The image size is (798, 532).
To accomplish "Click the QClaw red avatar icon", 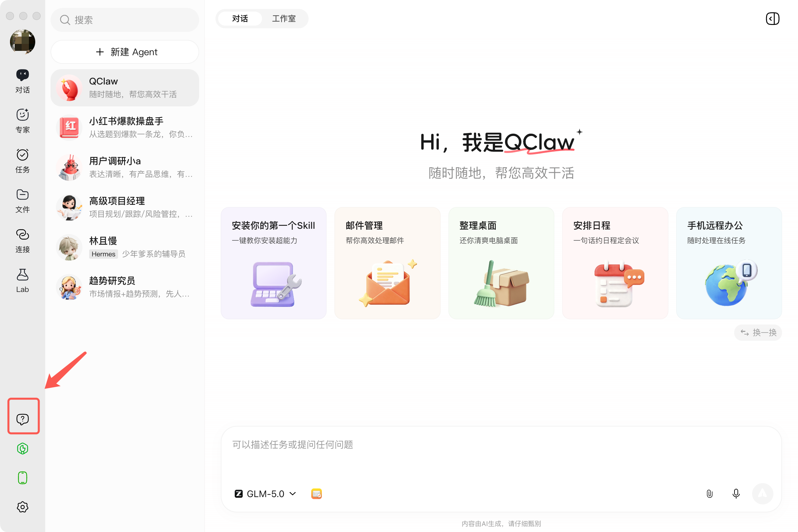I will click(69, 88).
